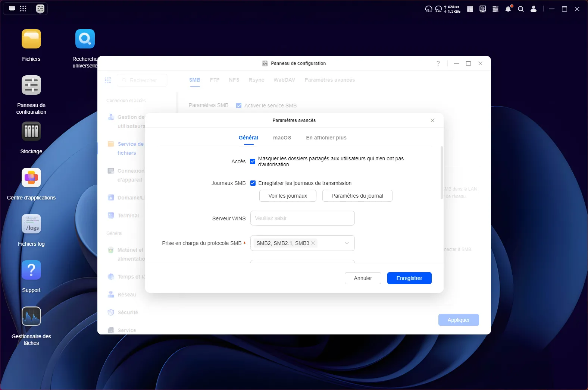Open the Recherche universelle icon
The image size is (588, 390).
tap(85, 39)
